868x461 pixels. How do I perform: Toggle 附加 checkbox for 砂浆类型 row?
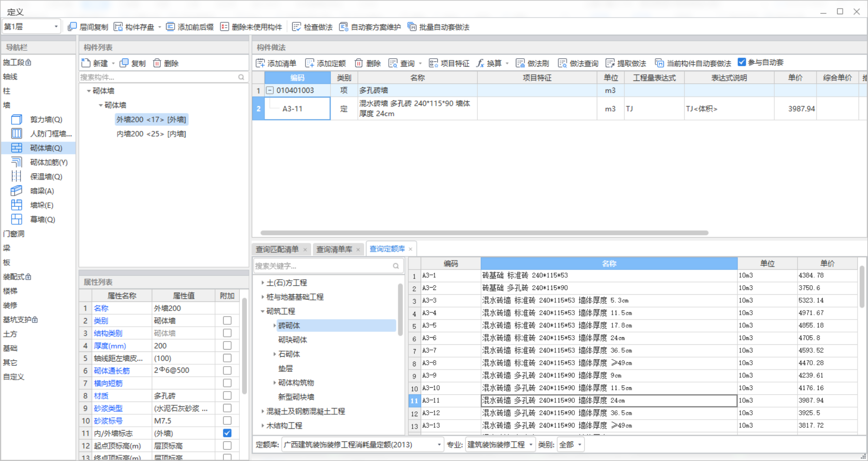[227, 408]
